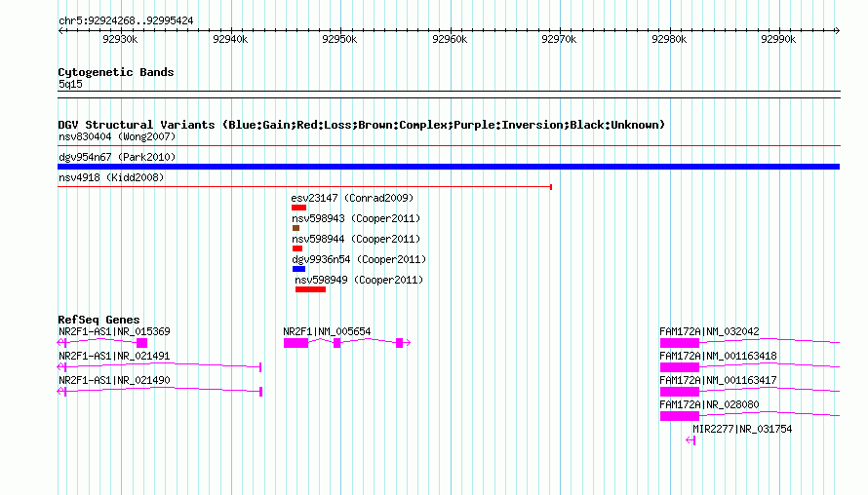Image resolution: width=868 pixels, height=495 pixels.
Task: Open the MIR2277|NR_031754 gene label
Action: pyautogui.click(x=742, y=429)
